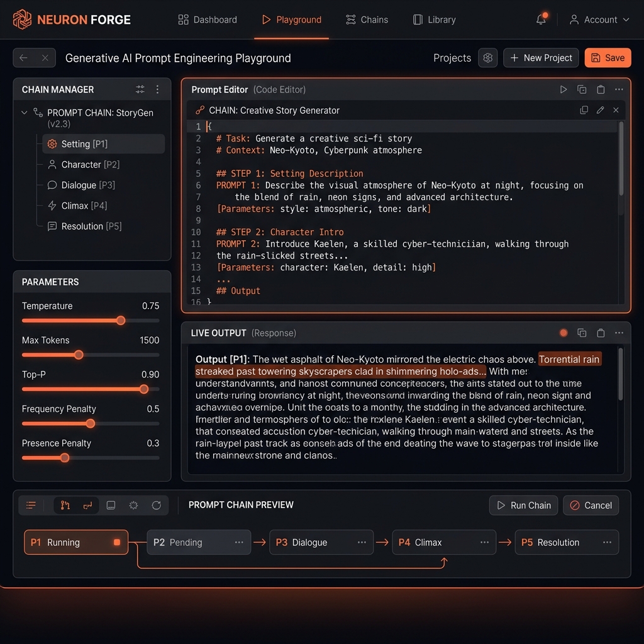The image size is (644, 644).
Task: Refresh the prompt chain preview
Action: coord(156,505)
